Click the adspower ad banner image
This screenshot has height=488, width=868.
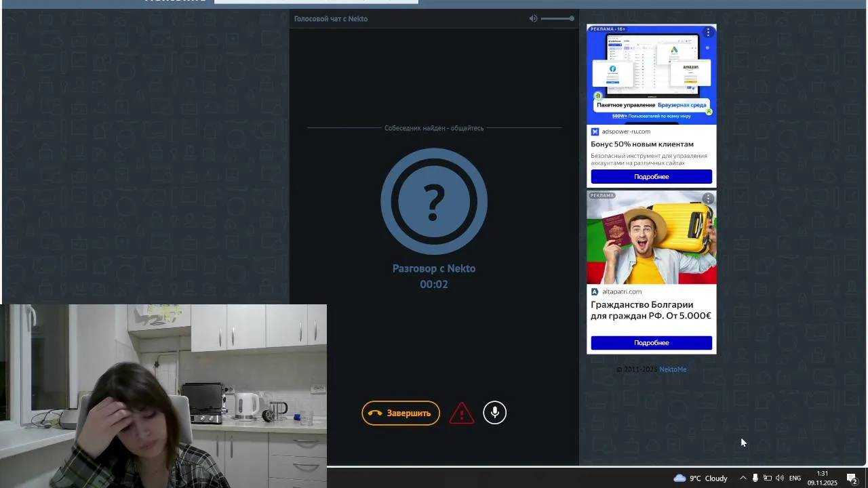click(652, 75)
